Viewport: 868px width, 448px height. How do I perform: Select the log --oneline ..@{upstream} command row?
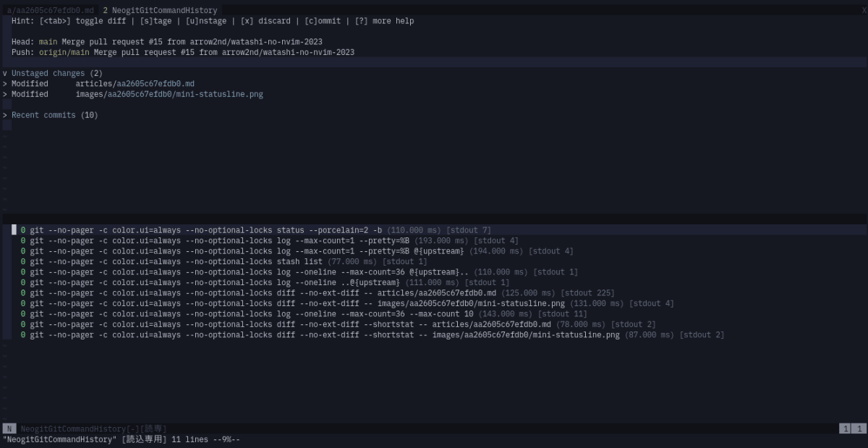[265, 283]
